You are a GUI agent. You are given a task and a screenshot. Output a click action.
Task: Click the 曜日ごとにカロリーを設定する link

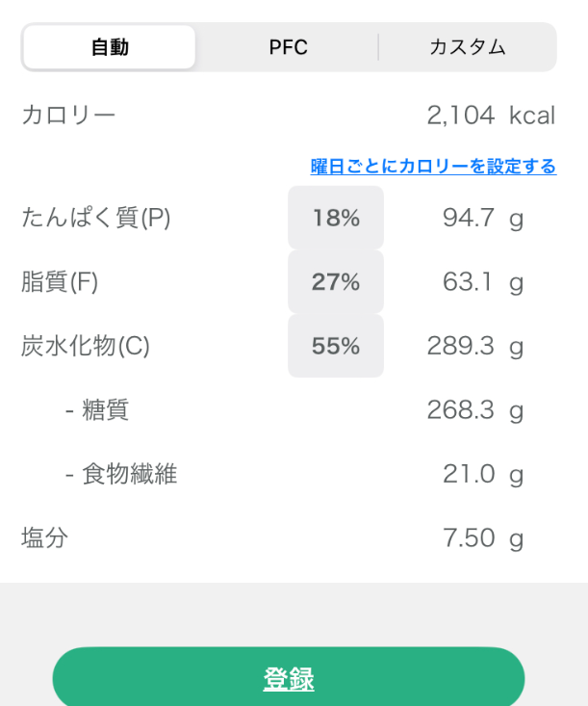433,167
